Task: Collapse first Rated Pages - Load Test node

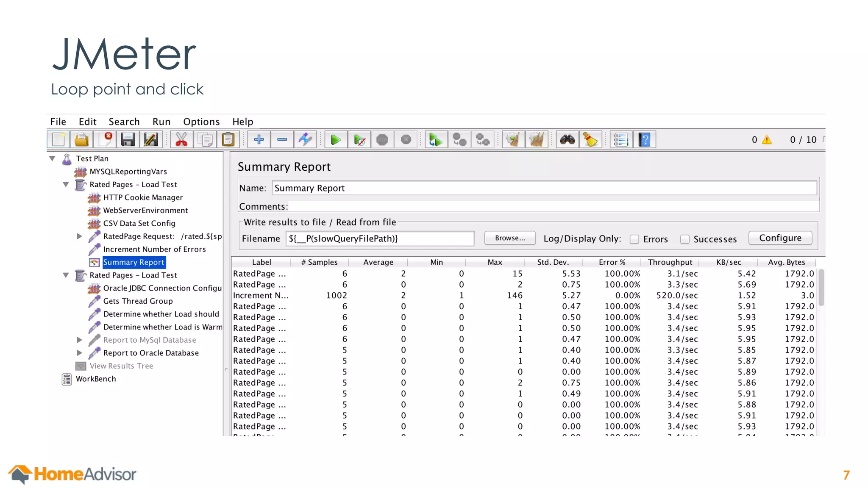Action: pyautogui.click(x=66, y=184)
